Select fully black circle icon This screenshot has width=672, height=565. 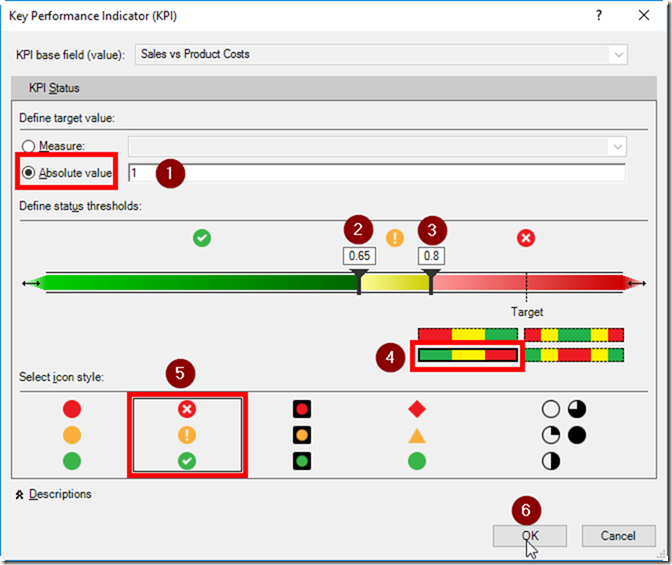[577, 435]
